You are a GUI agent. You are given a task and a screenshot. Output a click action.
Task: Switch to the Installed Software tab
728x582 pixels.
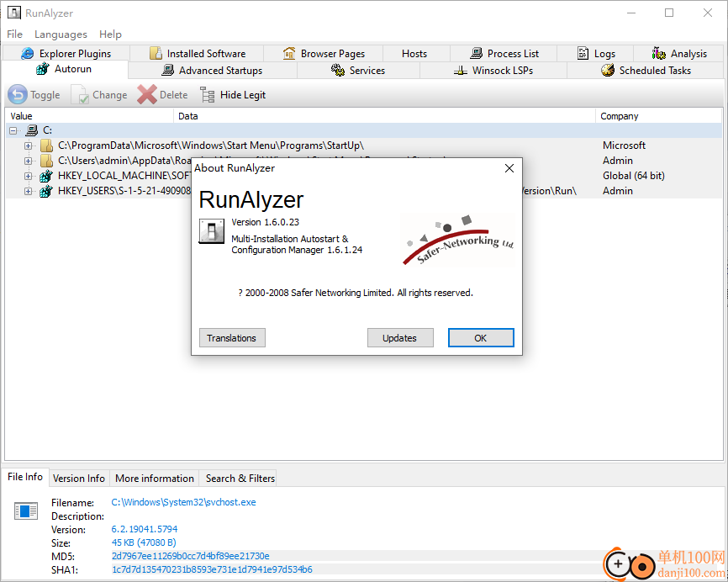[197, 54]
